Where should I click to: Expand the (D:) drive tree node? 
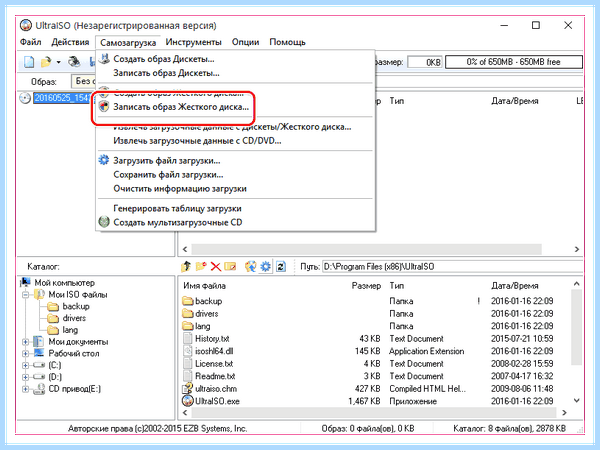(26, 377)
